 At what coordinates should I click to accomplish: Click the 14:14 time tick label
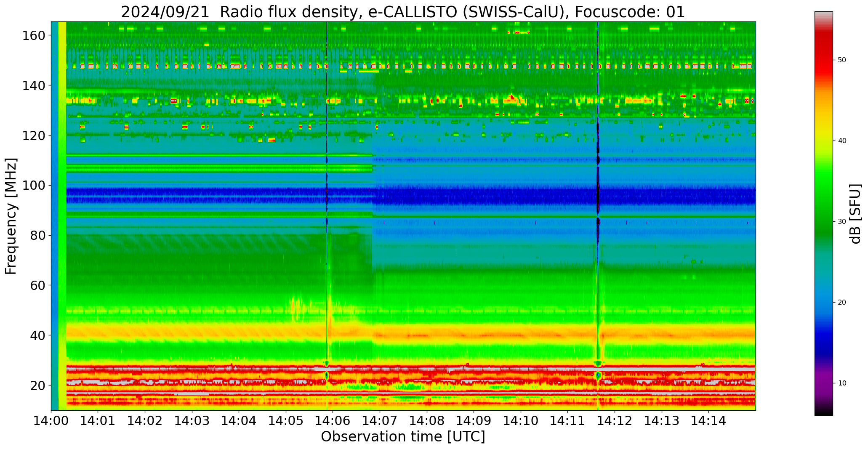[708, 421]
